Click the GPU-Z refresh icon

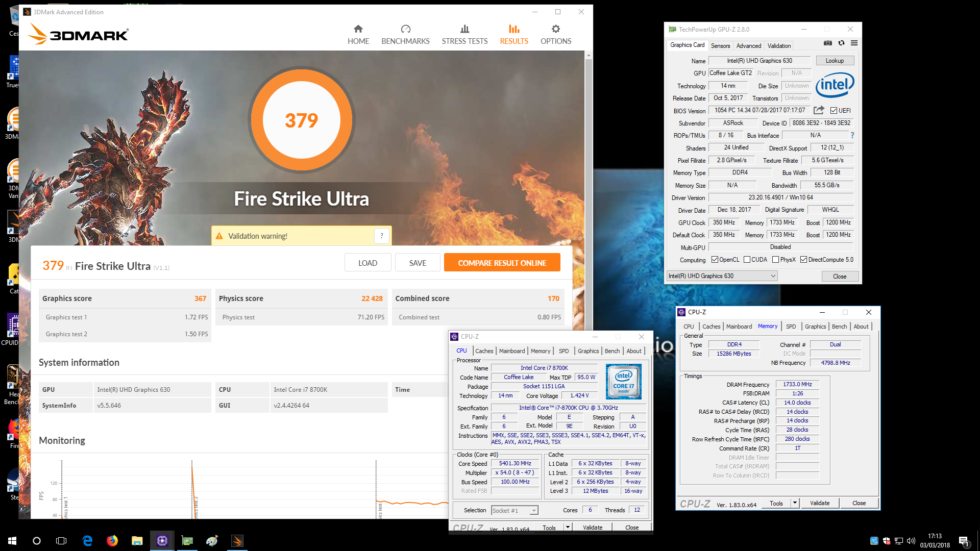click(841, 43)
